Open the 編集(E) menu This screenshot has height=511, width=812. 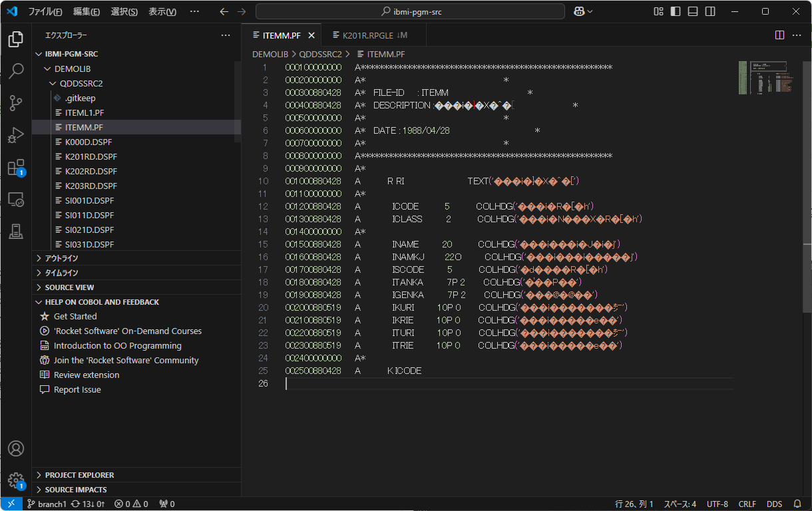pyautogui.click(x=87, y=11)
